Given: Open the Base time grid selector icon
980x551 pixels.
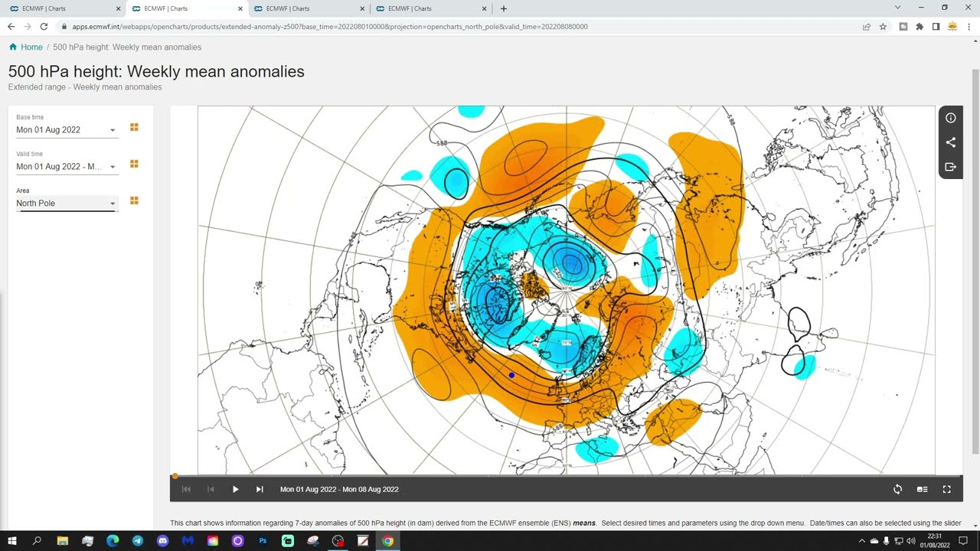Looking at the screenshot, I should click(x=134, y=127).
